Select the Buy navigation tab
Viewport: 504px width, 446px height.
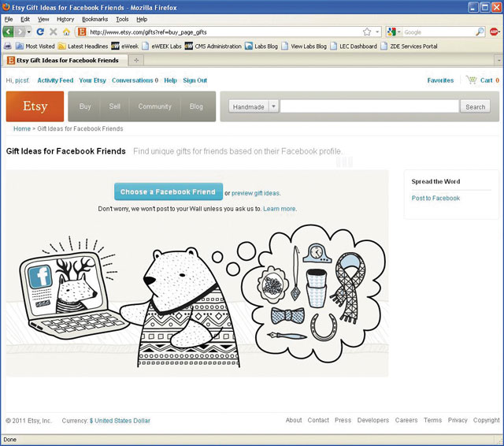click(x=85, y=106)
